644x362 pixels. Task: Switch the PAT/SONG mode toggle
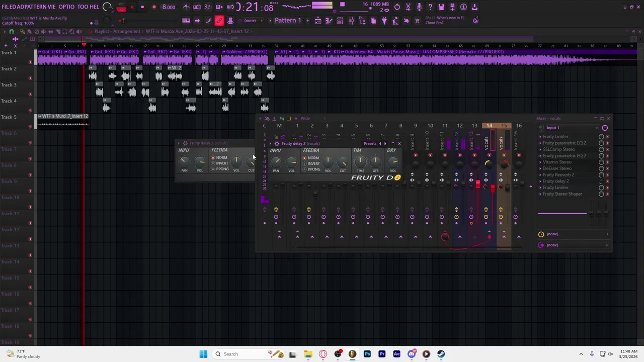121,7
